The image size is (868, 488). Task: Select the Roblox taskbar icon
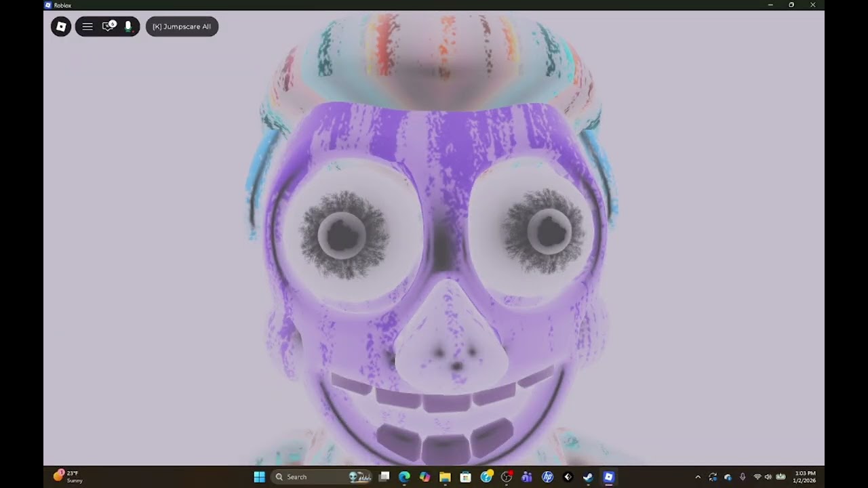[x=608, y=477]
